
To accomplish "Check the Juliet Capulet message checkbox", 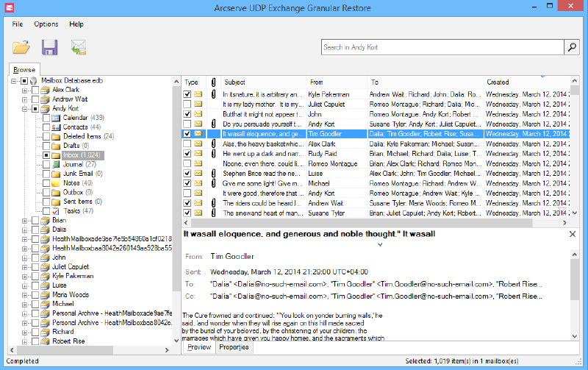I will (187, 104).
